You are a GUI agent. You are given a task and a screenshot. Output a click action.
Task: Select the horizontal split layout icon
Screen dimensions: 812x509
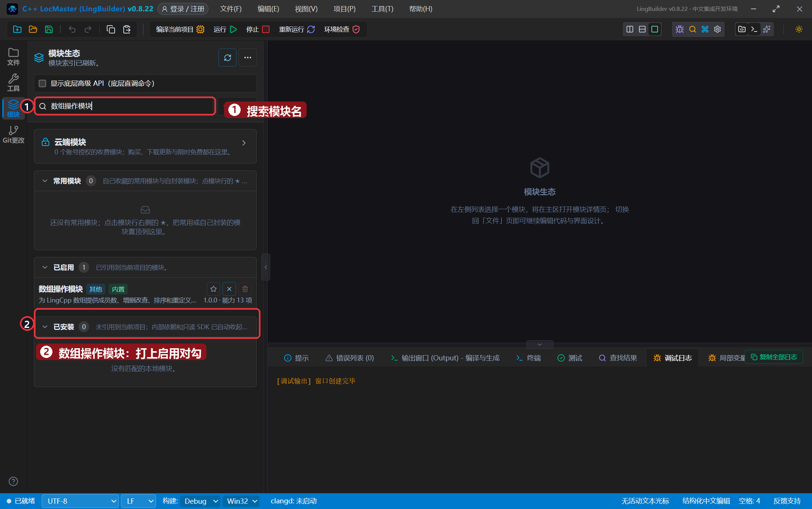642,29
